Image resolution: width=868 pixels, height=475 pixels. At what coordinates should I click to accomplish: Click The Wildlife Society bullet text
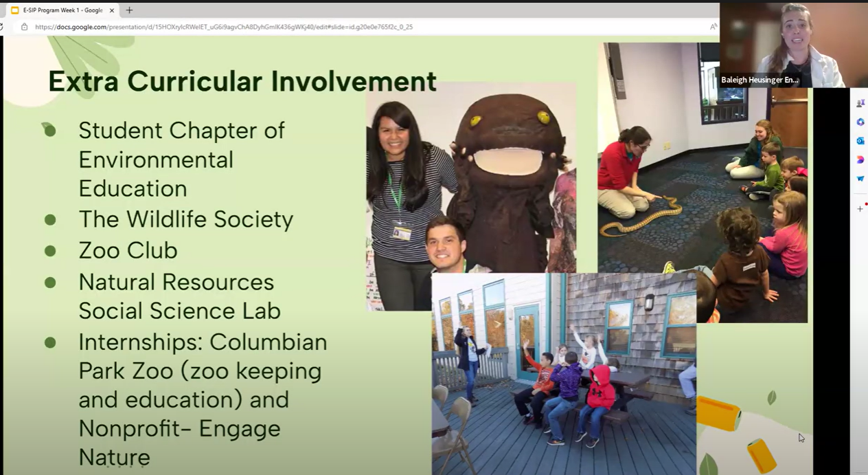coord(185,219)
